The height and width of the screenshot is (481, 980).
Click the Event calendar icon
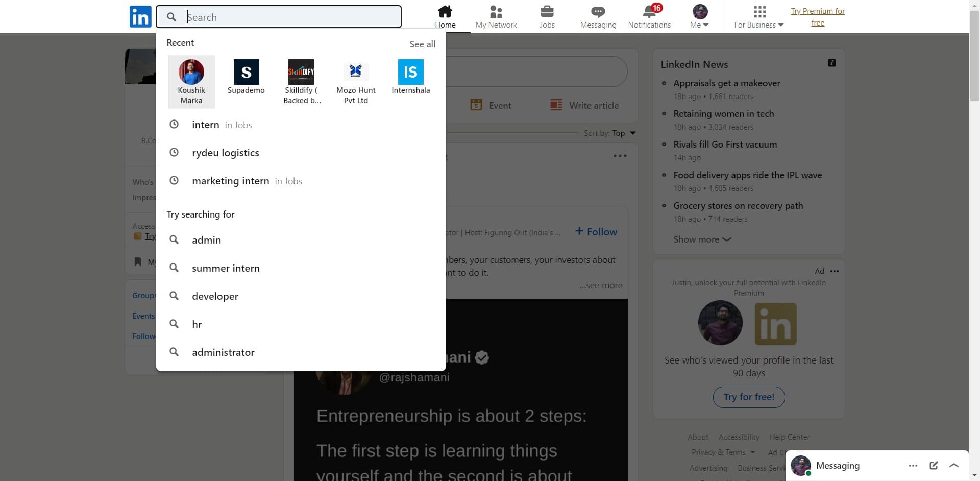pyautogui.click(x=477, y=104)
